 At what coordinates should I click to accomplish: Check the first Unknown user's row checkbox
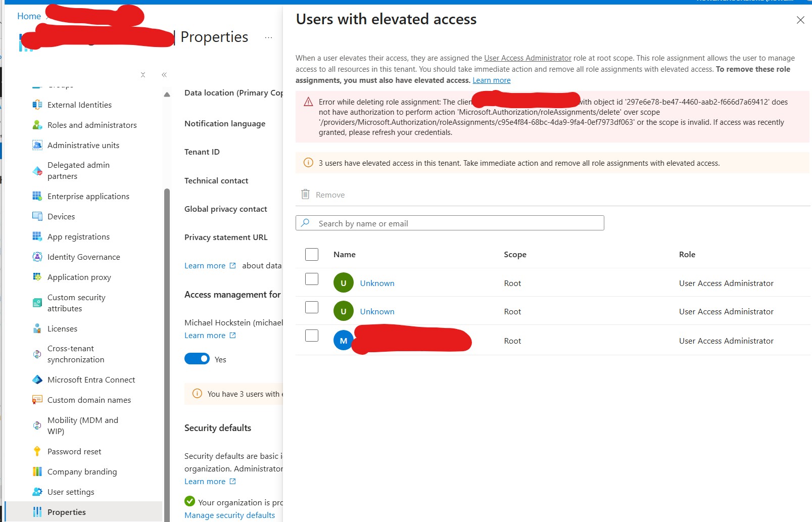pyautogui.click(x=311, y=278)
